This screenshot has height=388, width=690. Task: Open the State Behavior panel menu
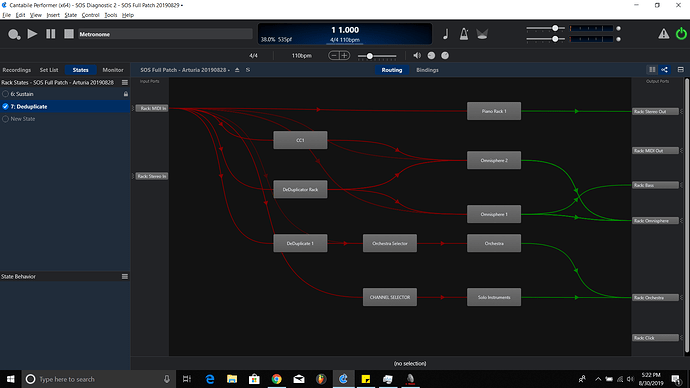coord(125,276)
